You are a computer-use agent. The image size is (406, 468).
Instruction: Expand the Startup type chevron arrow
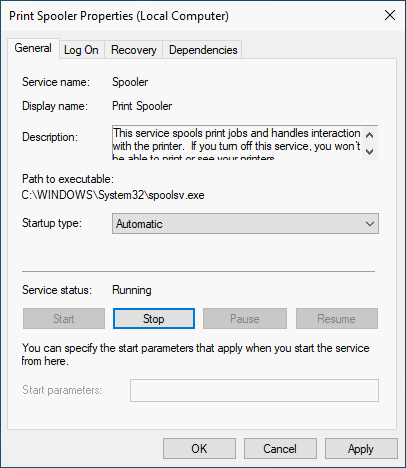tap(370, 224)
